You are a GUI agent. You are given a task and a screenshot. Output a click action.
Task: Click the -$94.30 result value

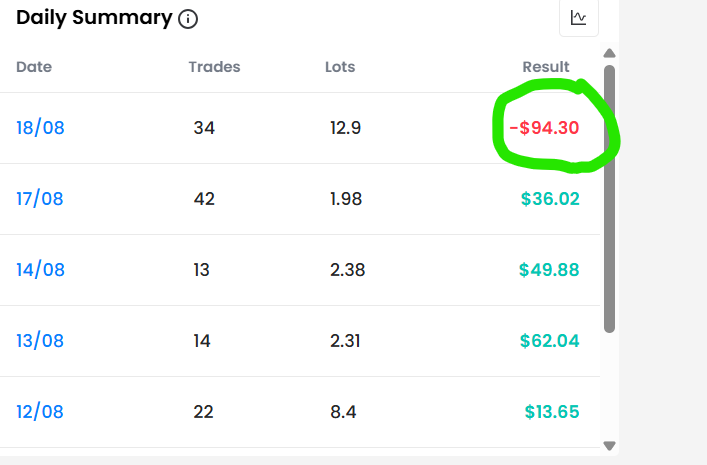click(x=544, y=128)
